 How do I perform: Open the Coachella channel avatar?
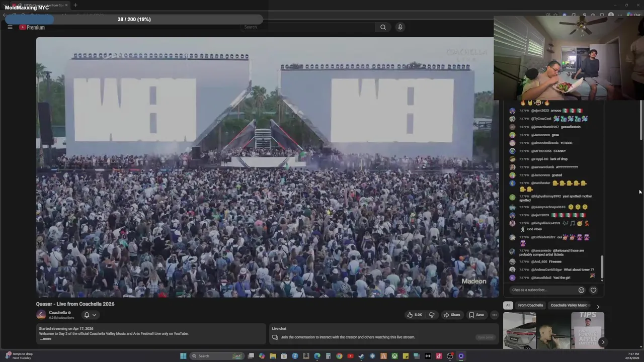[41, 315]
